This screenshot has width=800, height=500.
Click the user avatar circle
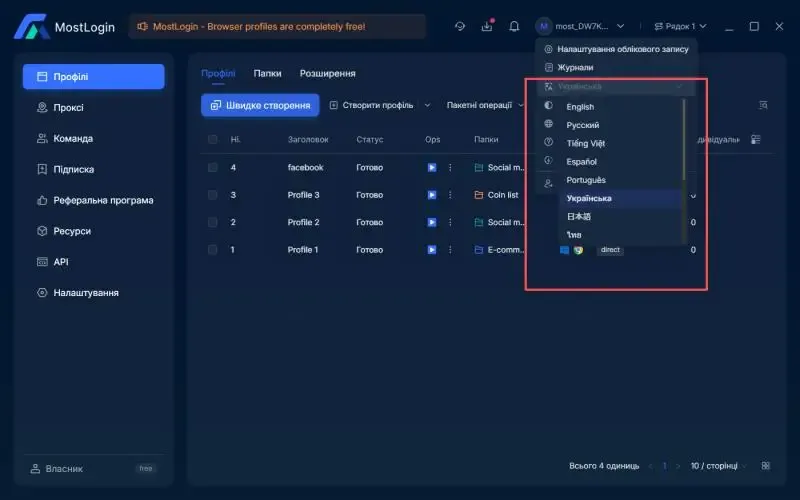544,26
